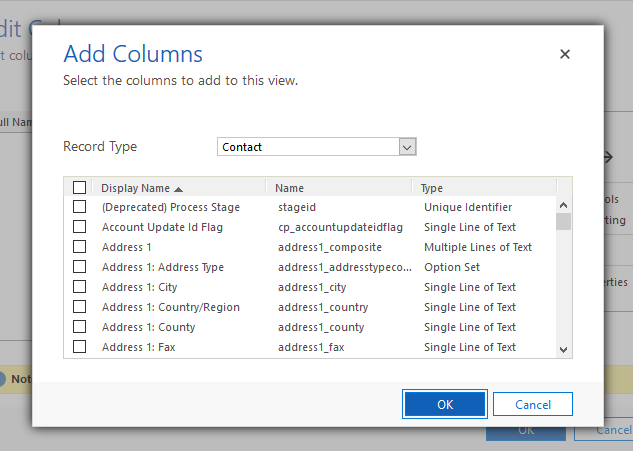Sort by the Type column header
The image size is (633, 451).
click(432, 188)
